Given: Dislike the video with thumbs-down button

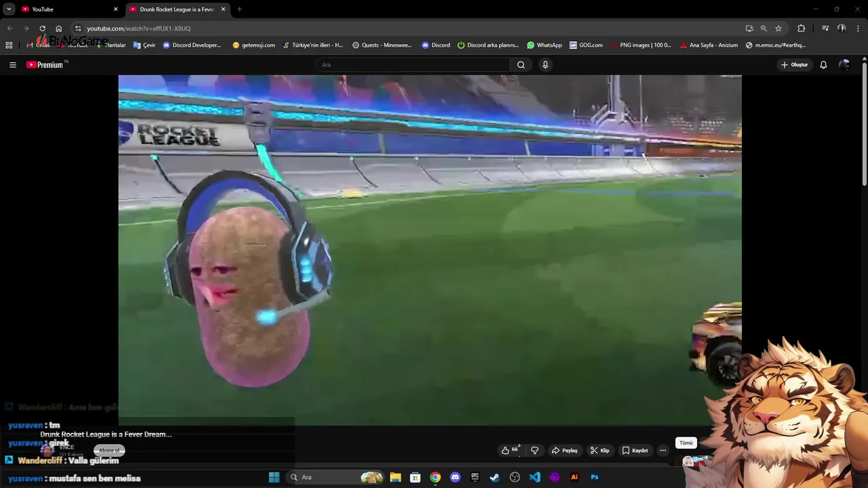Looking at the screenshot, I should [x=534, y=450].
